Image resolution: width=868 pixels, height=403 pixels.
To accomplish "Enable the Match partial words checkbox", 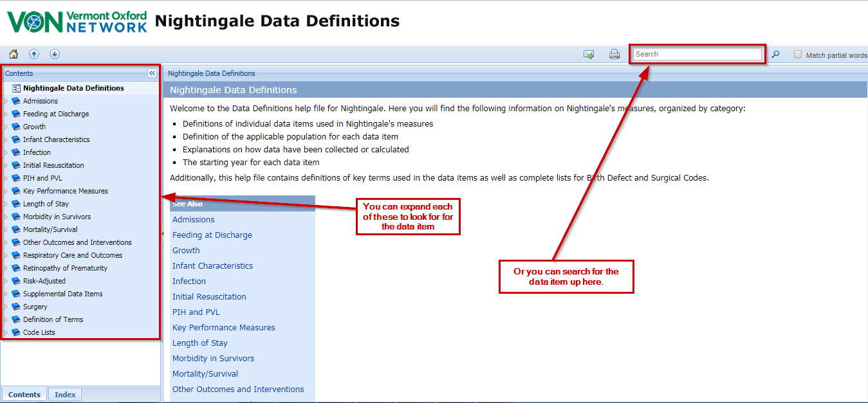I will point(798,55).
